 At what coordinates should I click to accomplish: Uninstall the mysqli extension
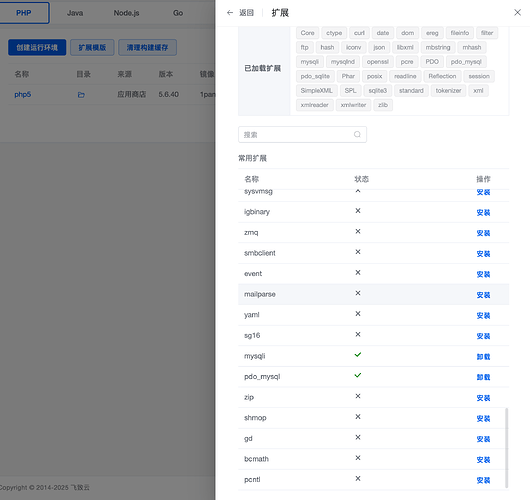tap(483, 357)
